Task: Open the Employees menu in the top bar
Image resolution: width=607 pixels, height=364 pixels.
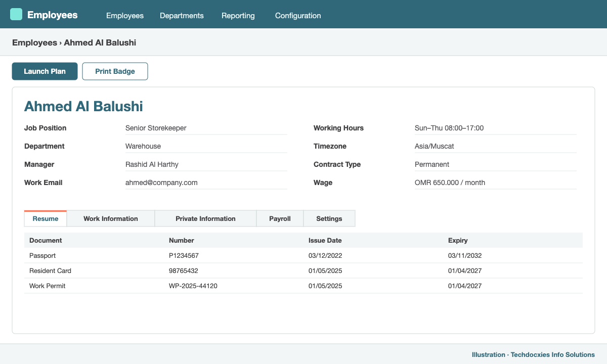Action: point(125,16)
